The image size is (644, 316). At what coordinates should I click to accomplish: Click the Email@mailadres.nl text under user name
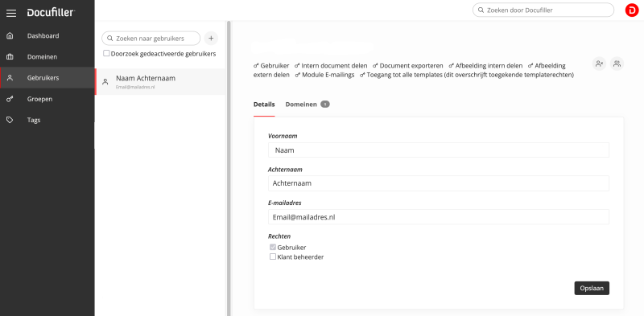click(135, 87)
